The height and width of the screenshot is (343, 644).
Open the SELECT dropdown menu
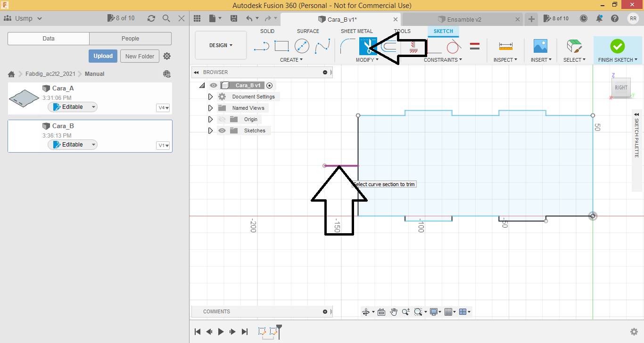[574, 60]
